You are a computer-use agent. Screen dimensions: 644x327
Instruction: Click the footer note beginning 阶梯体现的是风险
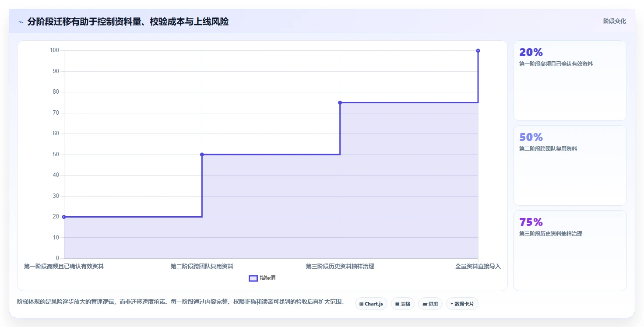click(181, 302)
